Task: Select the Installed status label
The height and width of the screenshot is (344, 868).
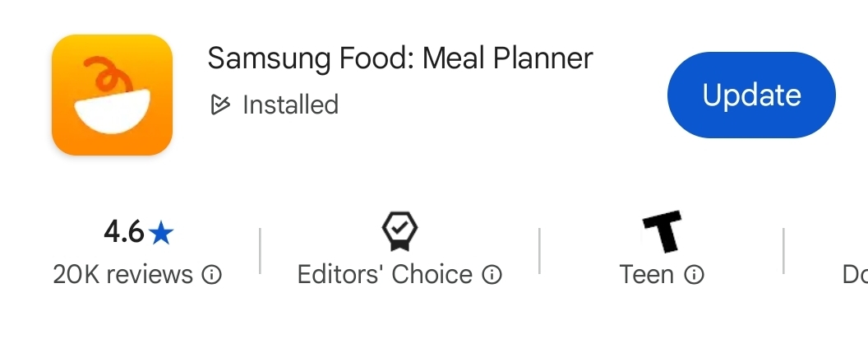Action: point(291,105)
